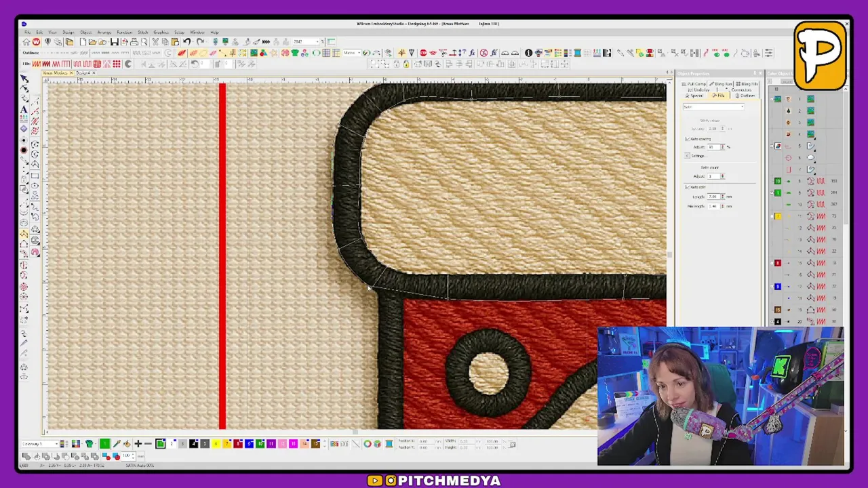Screen dimensions: 868x488
Task: Click the red Wilcom W icon
Action: pyautogui.click(x=36, y=42)
